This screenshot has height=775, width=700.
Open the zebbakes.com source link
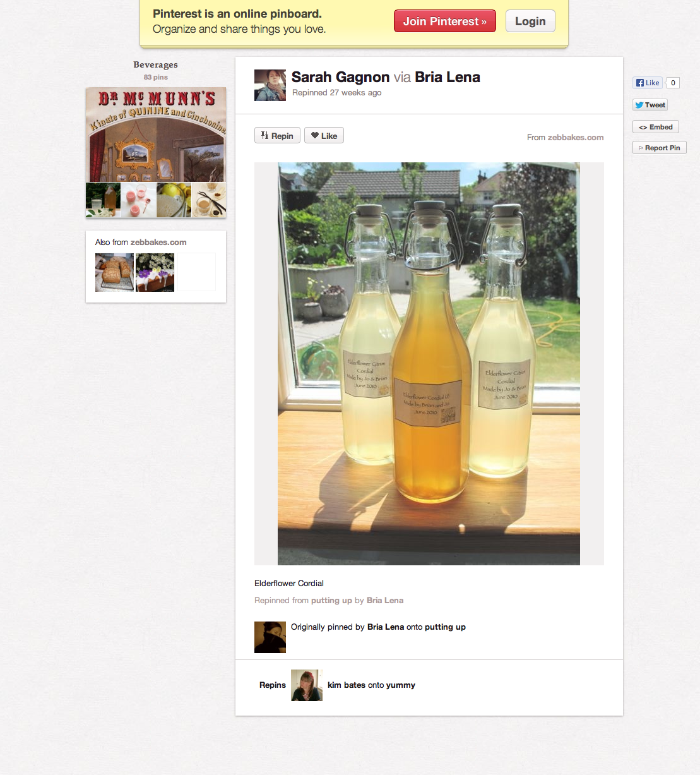tap(575, 137)
